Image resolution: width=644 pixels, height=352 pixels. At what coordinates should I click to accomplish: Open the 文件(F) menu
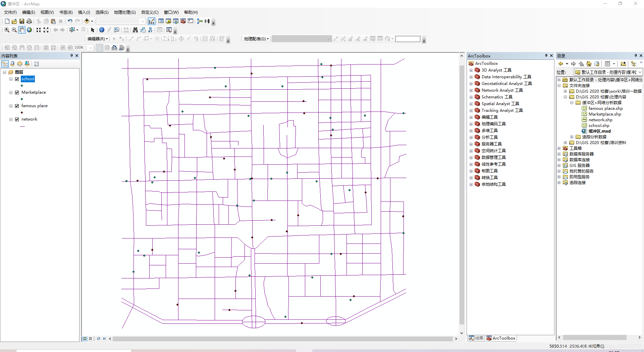(x=10, y=12)
